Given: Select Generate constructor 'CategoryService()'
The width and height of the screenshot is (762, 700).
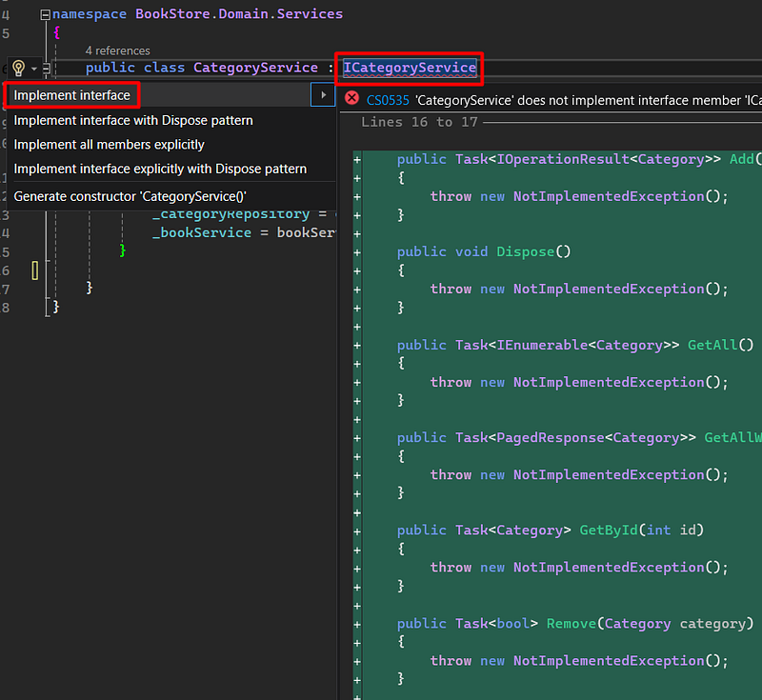Looking at the screenshot, I should pyautogui.click(x=130, y=197).
